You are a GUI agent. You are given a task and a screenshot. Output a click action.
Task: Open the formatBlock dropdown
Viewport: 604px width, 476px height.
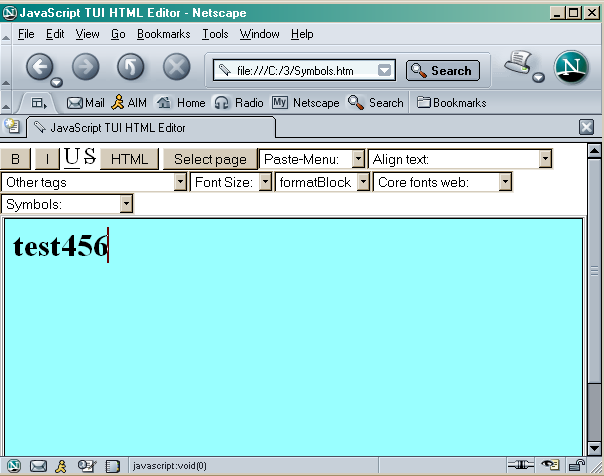click(322, 182)
